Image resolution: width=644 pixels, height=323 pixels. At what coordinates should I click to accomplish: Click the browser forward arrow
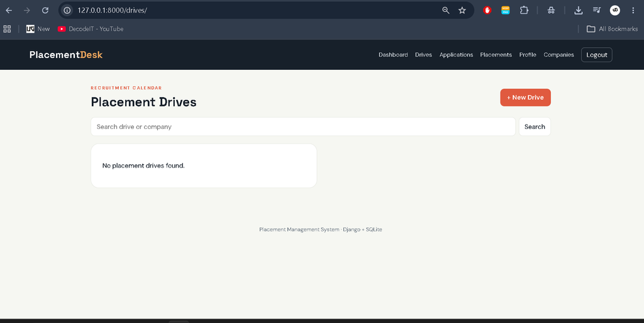pyautogui.click(x=26, y=10)
